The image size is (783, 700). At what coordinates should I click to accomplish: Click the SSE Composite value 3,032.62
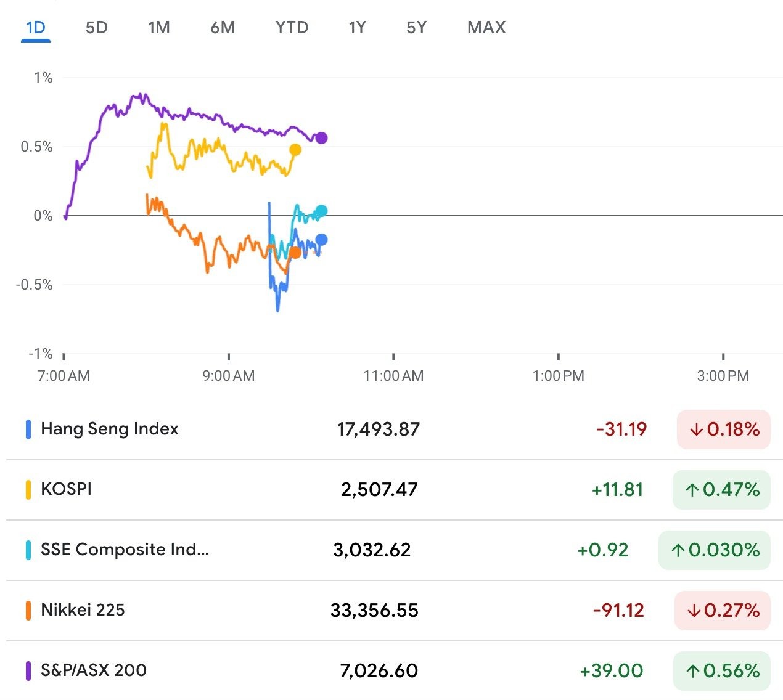[372, 550]
